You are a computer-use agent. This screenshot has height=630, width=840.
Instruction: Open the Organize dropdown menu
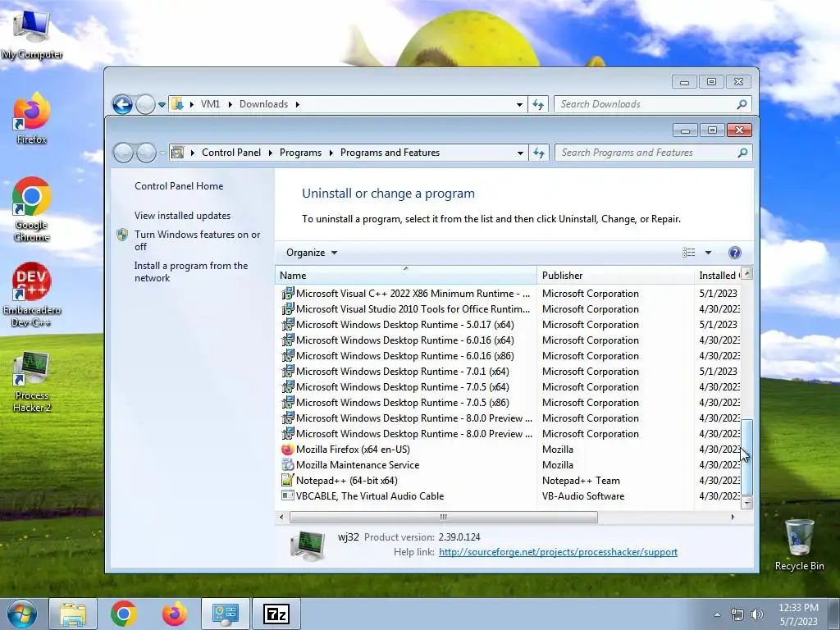pyautogui.click(x=311, y=253)
